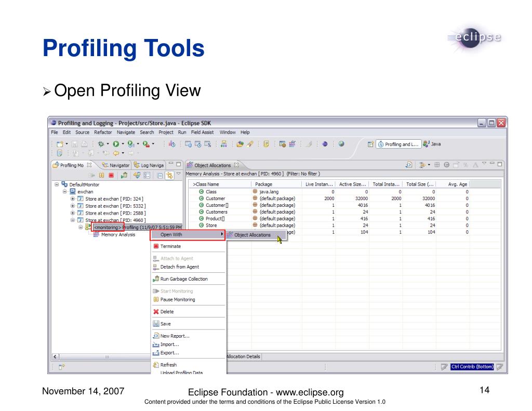
Task: Click Delete in the context menu
Action: pyautogui.click(x=188, y=312)
